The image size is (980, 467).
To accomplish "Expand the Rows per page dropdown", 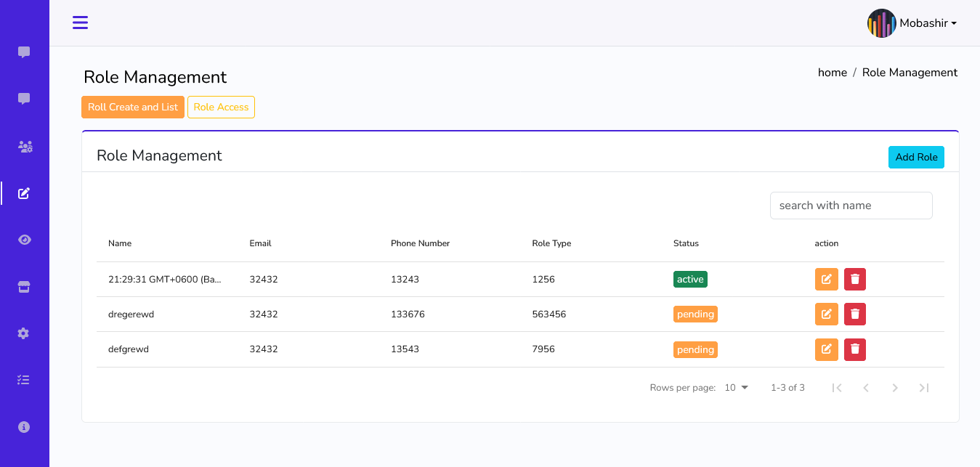I will click(x=737, y=388).
